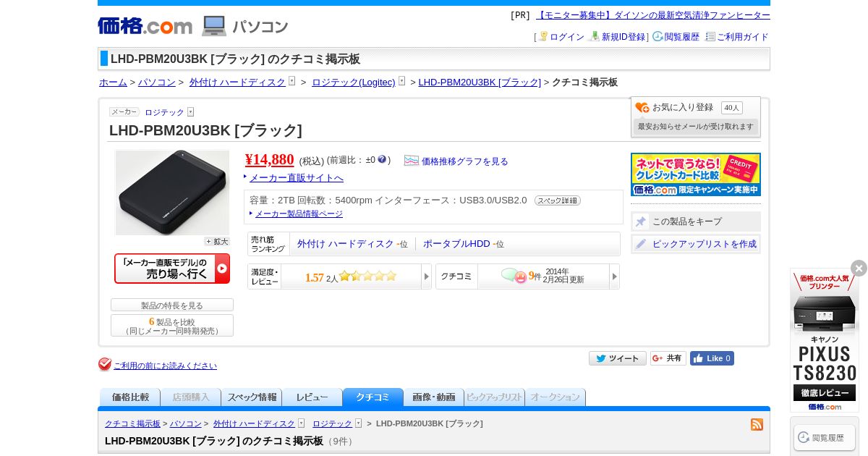Screen dimensions: 868x456
Task: Click the Google+ 共有 button
Action: pyautogui.click(x=668, y=358)
